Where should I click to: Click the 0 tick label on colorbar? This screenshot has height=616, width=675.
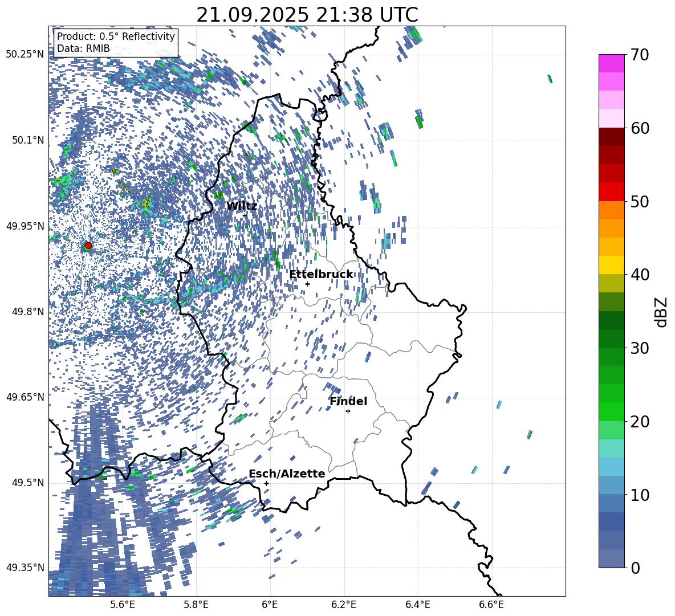(x=636, y=568)
